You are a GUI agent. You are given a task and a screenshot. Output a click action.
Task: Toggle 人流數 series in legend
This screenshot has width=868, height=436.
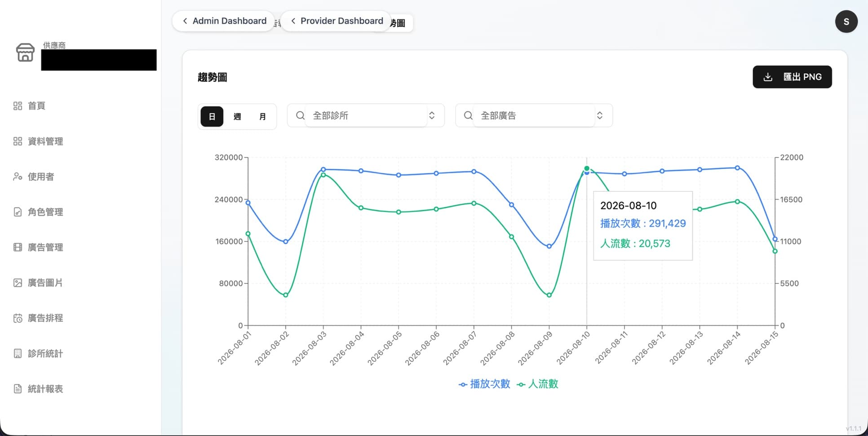coord(537,384)
